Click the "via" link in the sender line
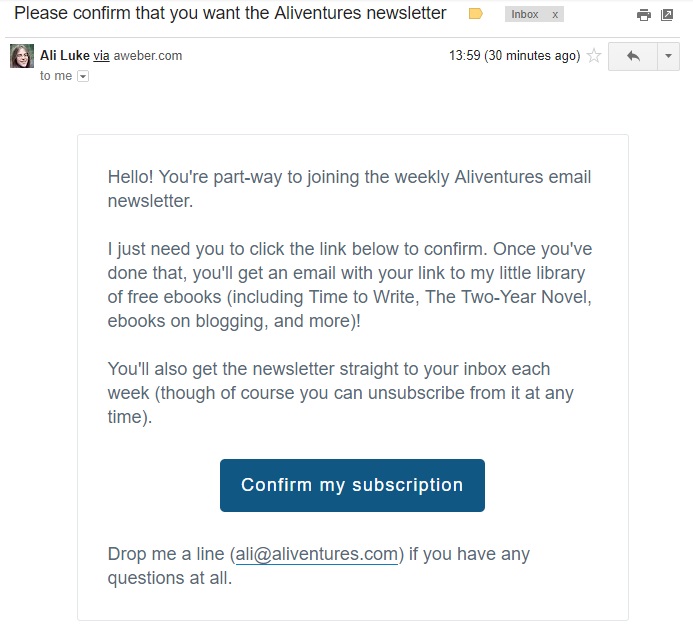Viewport: 693px width, 633px height. pyautogui.click(x=101, y=56)
